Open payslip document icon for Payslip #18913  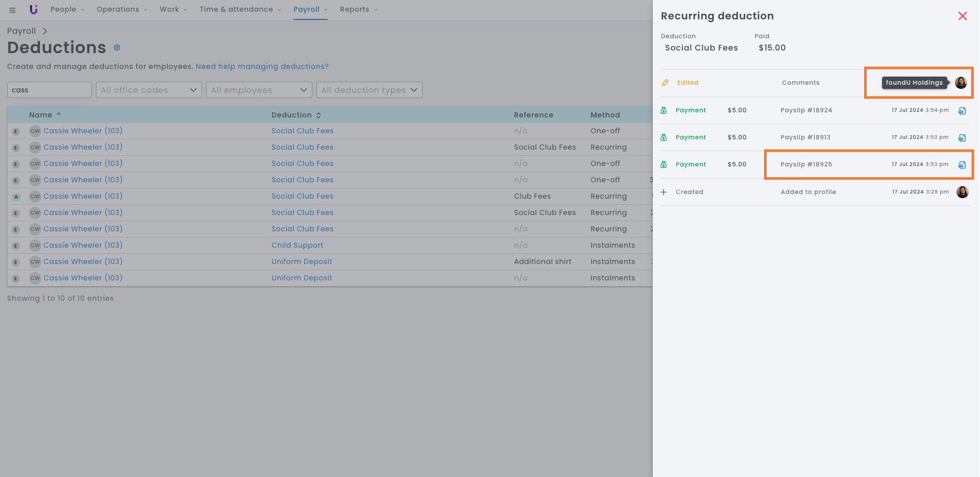[962, 138]
